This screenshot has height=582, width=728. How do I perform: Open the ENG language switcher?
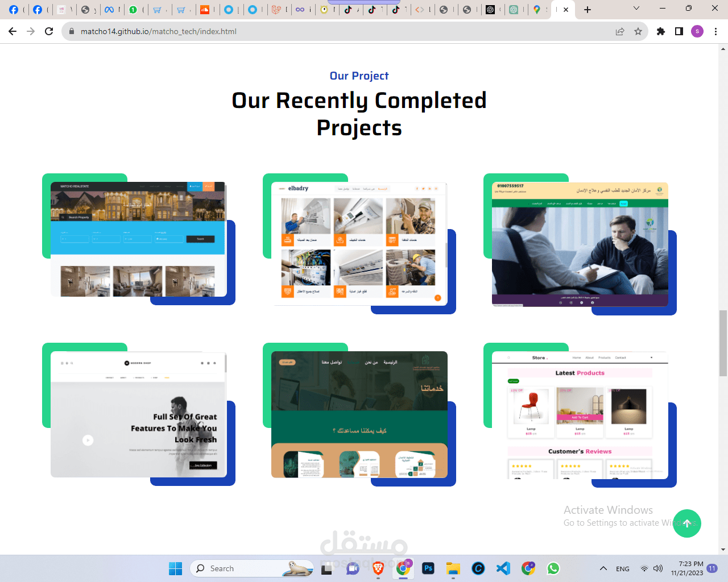[x=623, y=568]
